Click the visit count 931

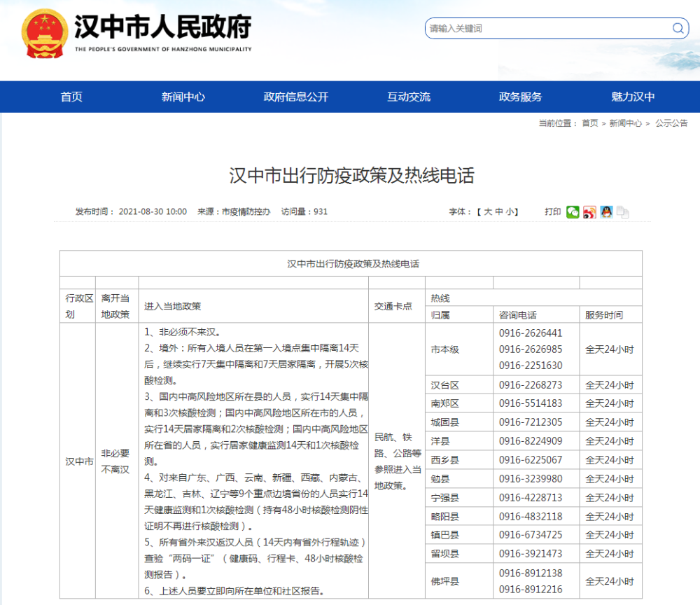[321, 211]
